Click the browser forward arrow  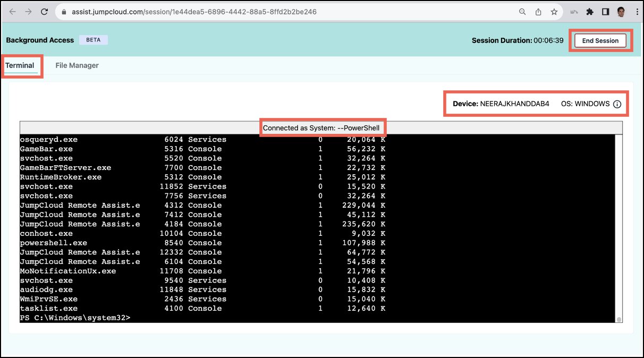pyautogui.click(x=28, y=12)
